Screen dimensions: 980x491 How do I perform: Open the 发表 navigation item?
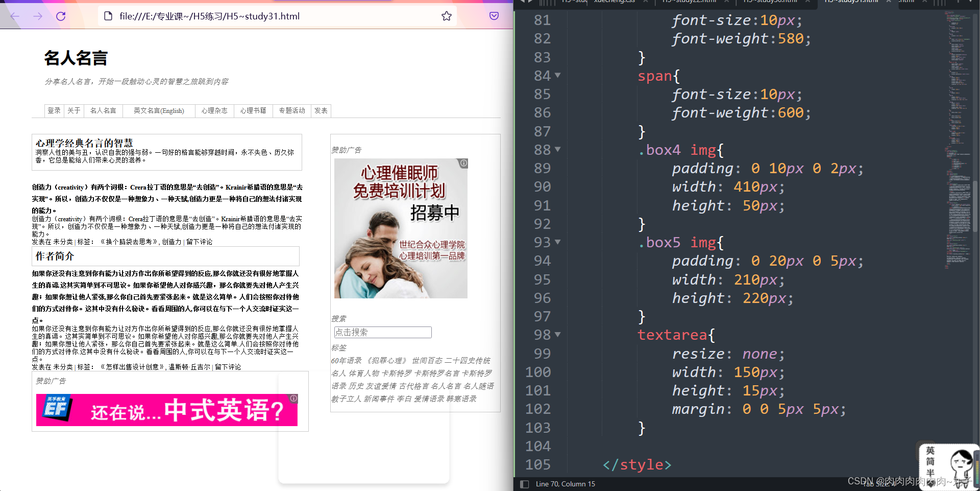pos(321,111)
